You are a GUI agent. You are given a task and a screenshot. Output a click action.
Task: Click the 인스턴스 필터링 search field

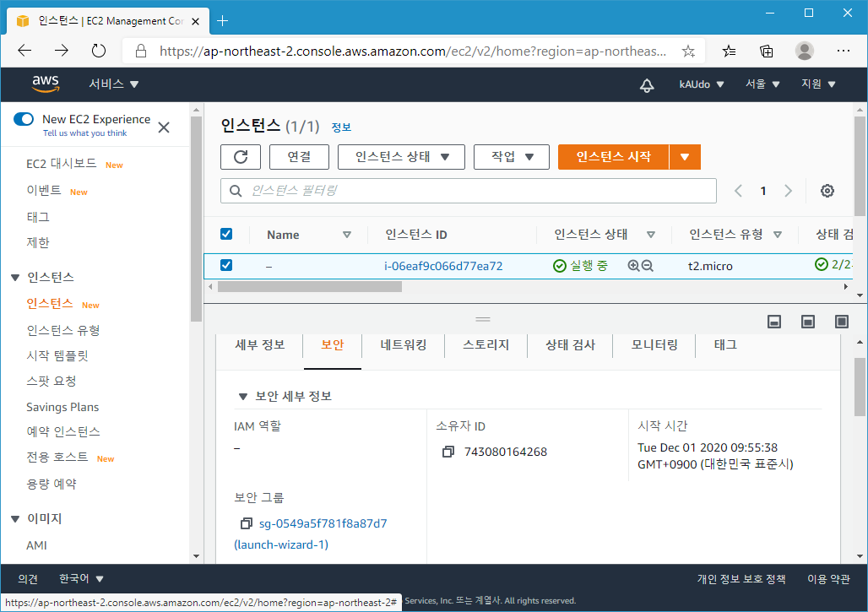coord(469,191)
